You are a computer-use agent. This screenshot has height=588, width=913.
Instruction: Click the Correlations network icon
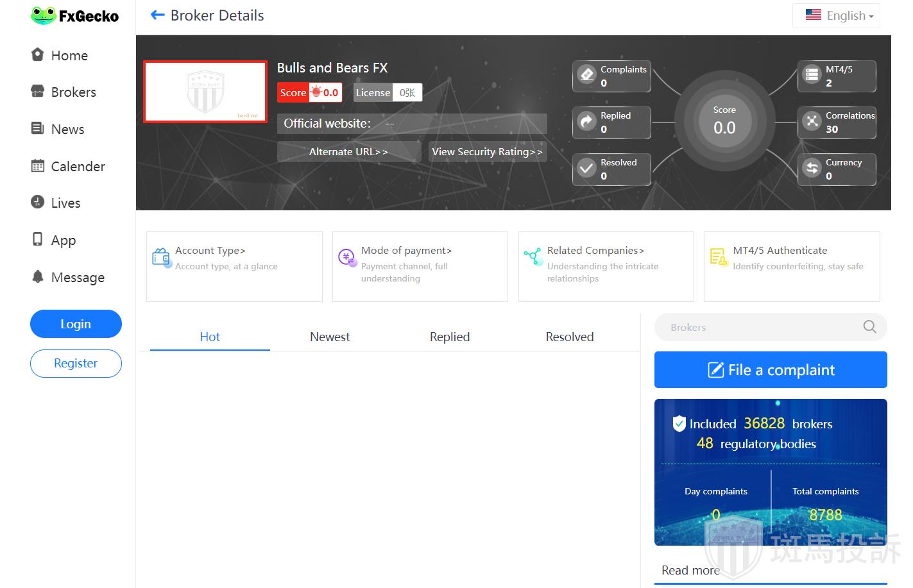click(812, 121)
